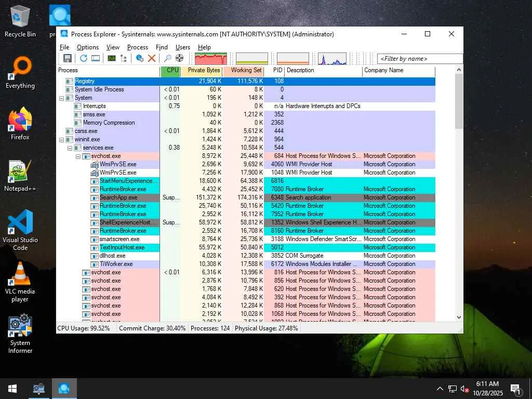The height and width of the screenshot is (399, 532).
Task: Open the Visual Studio Code desktop shortcut
Action: coord(20,230)
